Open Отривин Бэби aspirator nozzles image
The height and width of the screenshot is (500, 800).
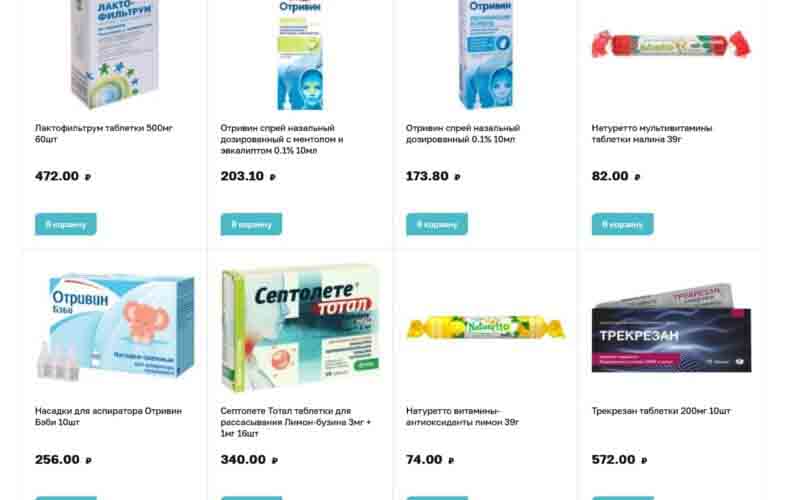tap(115, 327)
